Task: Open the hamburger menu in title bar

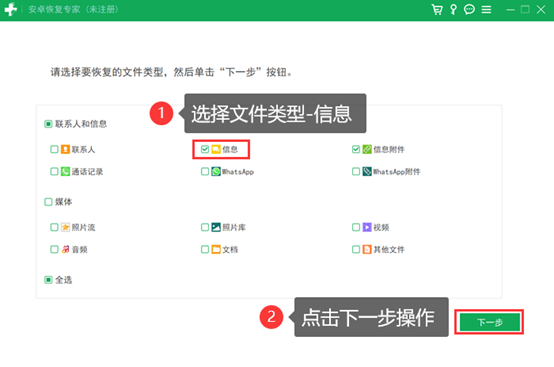Action: (x=487, y=10)
